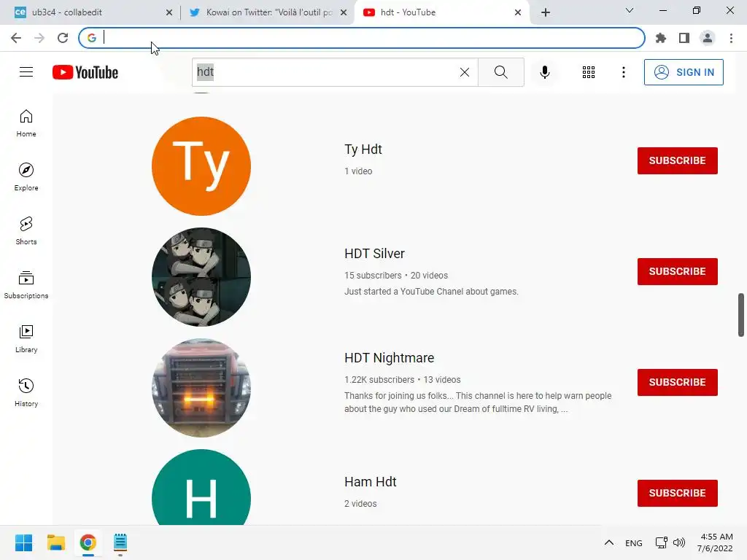Open Ham Hdt channel title
This screenshot has width=747, height=560.
[370, 482]
